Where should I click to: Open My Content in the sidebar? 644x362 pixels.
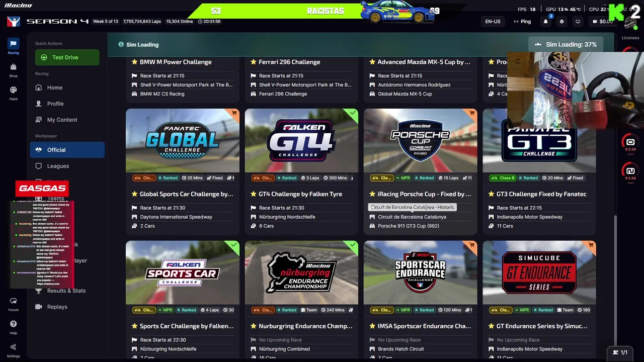click(62, 120)
